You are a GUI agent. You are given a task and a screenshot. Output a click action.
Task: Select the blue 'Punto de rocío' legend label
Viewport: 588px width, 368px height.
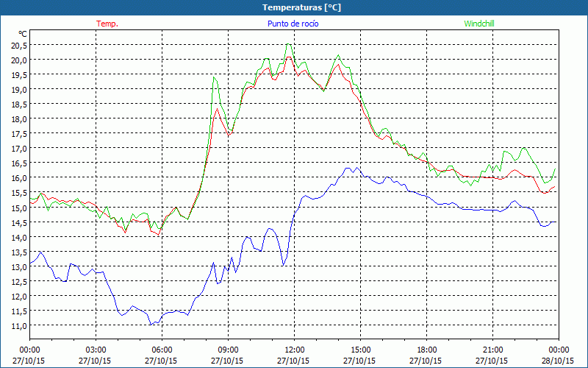[x=293, y=24]
